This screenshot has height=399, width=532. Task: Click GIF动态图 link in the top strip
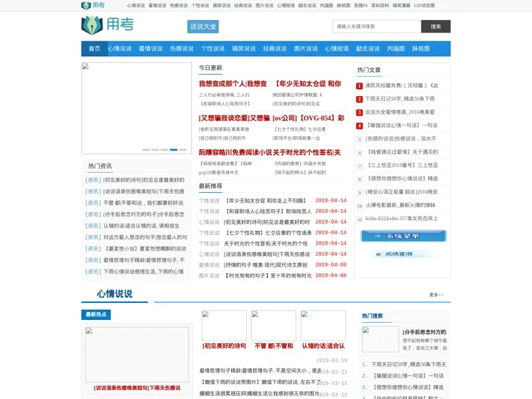tap(424, 5)
